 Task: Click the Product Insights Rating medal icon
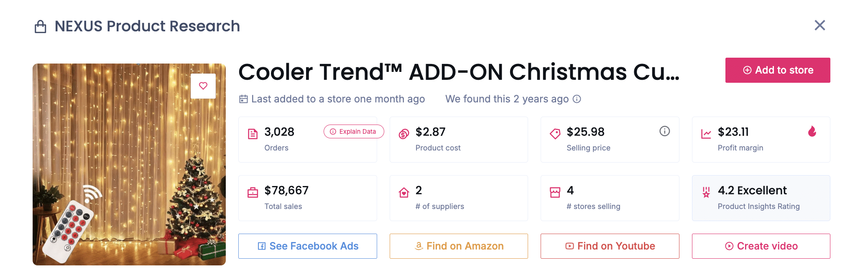click(706, 192)
